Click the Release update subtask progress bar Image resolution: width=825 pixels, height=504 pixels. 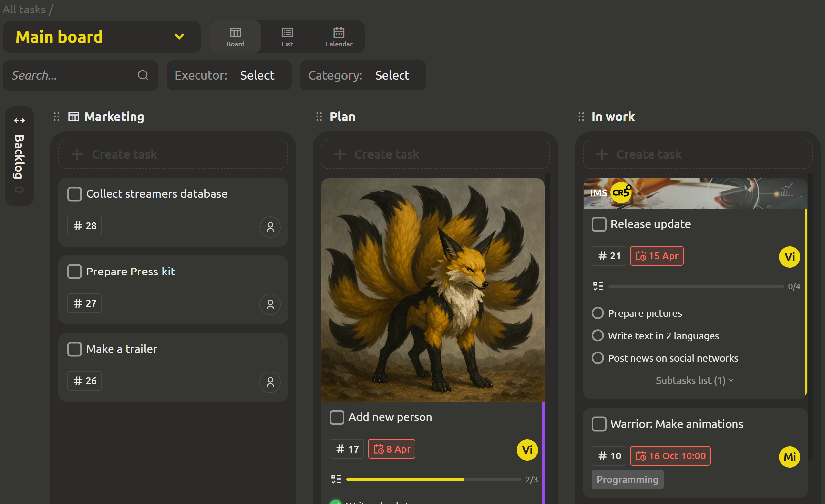click(696, 286)
